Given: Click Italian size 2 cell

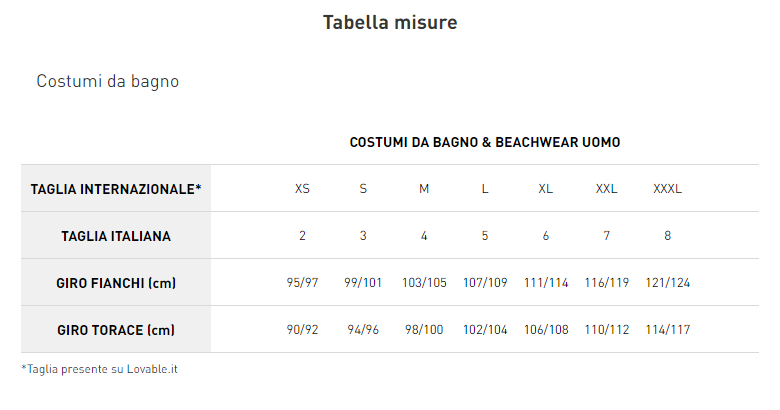Looking at the screenshot, I should point(302,236).
